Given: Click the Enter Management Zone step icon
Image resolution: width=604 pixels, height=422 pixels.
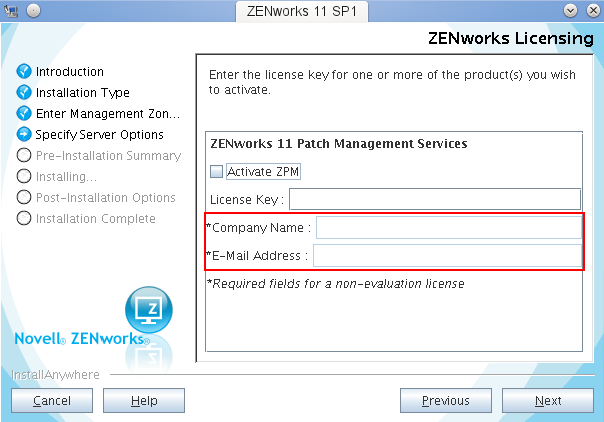Looking at the screenshot, I should click(25, 114).
